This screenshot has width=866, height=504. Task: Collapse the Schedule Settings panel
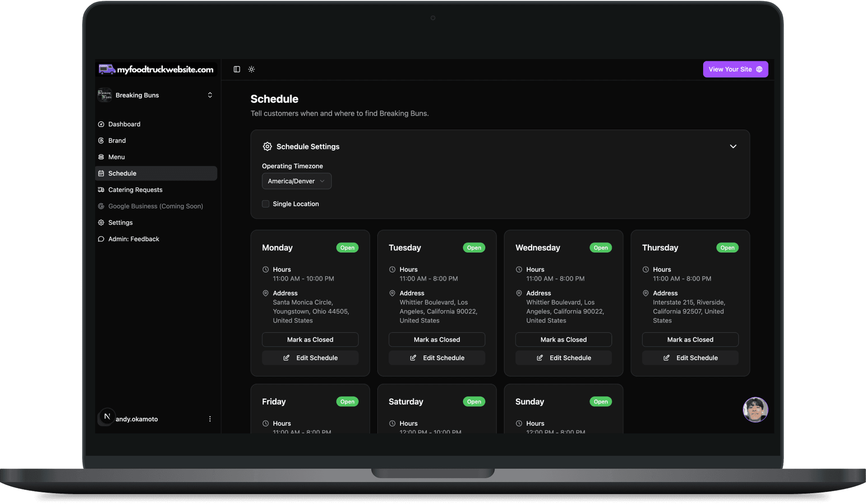point(733,146)
